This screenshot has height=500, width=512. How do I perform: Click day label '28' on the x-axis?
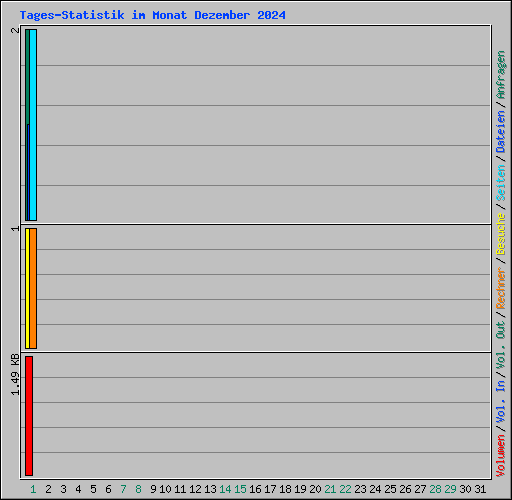point(435,489)
